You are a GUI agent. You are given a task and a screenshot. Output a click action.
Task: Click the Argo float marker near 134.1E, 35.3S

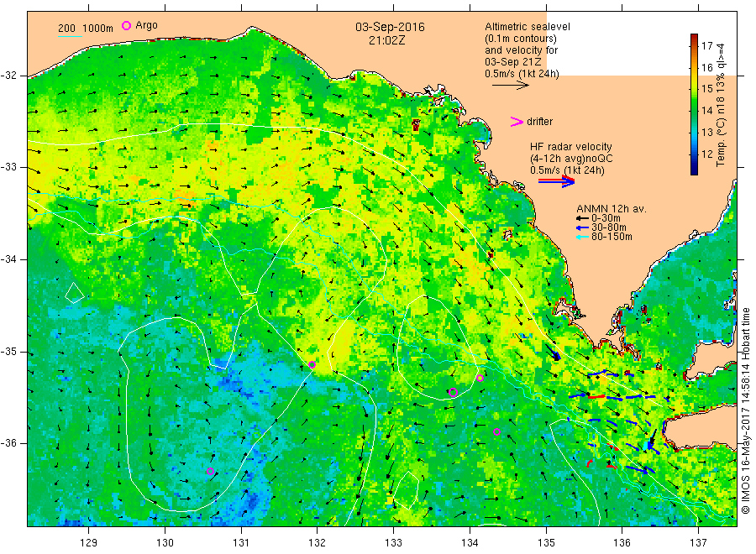click(480, 379)
